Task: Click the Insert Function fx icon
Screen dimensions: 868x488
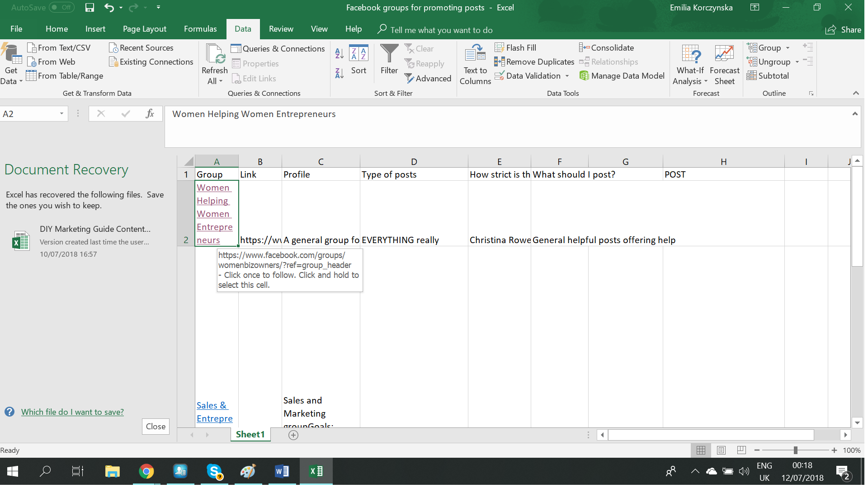Action: click(x=150, y=114)
